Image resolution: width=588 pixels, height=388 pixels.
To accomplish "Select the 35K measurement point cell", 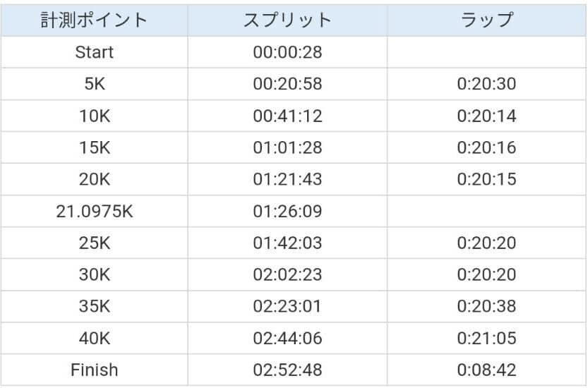I will click(95, 306).
